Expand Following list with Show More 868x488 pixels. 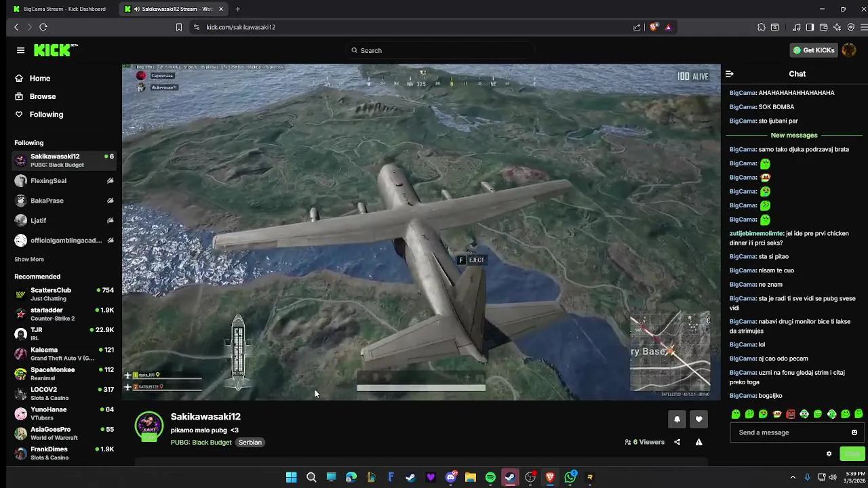[x=29, y=259]
